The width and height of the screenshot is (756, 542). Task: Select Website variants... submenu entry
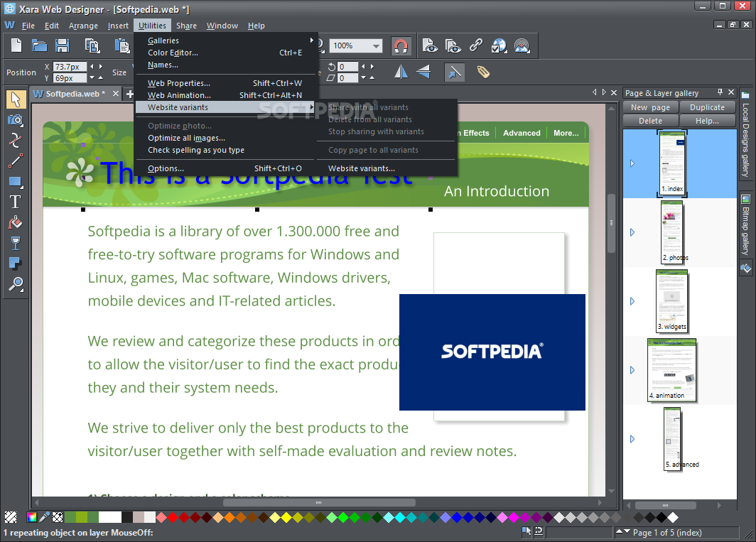tap(387, 168)
